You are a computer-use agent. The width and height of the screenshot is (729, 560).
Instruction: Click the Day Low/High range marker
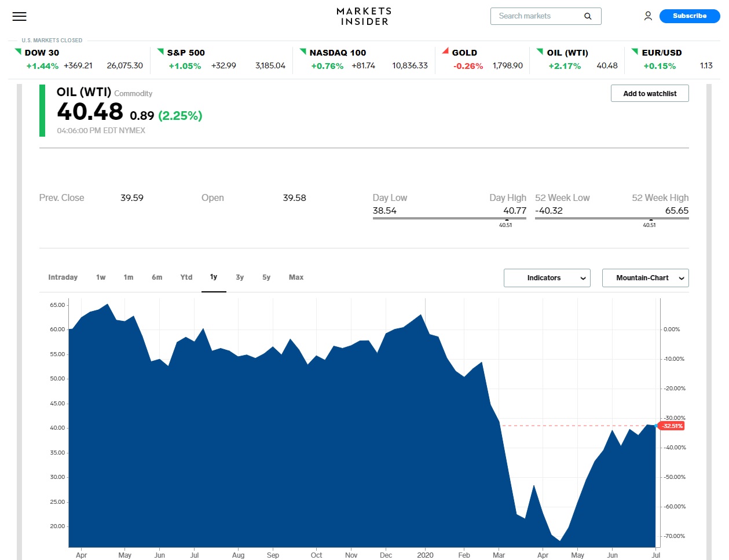[506, 219]
